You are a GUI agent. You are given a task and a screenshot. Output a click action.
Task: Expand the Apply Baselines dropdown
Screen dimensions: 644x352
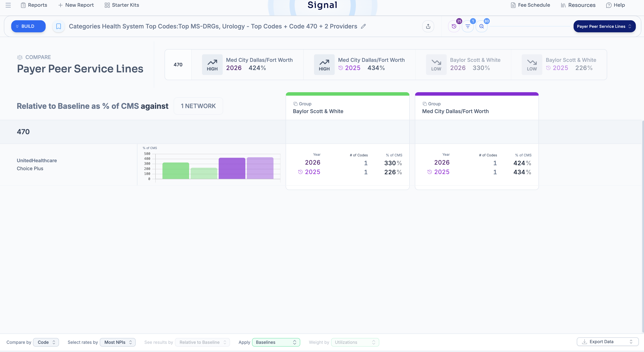pos(276,342)
